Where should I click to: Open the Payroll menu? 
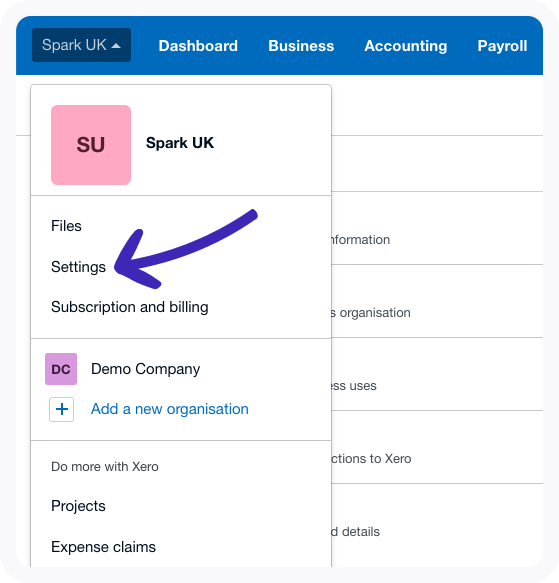[502, 46]
